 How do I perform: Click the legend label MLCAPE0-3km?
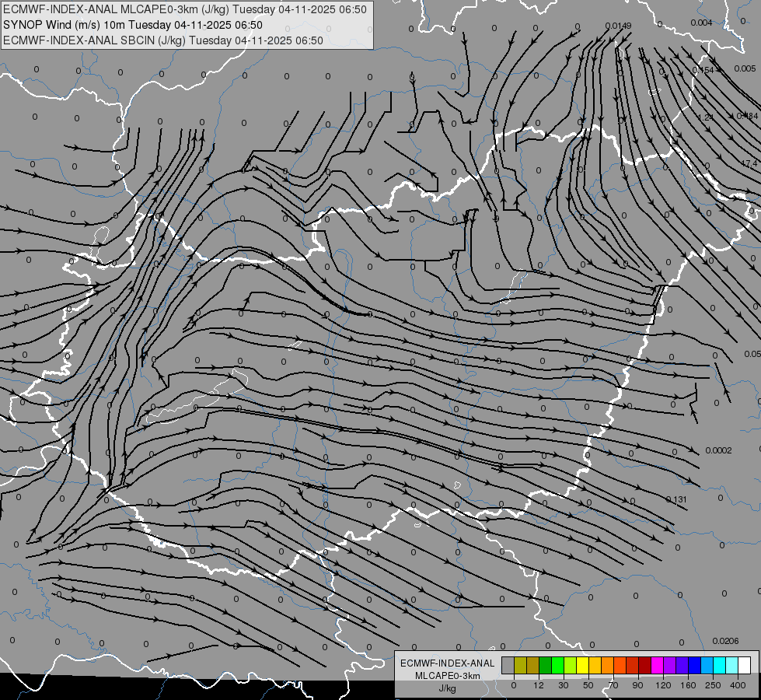[x=448, y=676]
